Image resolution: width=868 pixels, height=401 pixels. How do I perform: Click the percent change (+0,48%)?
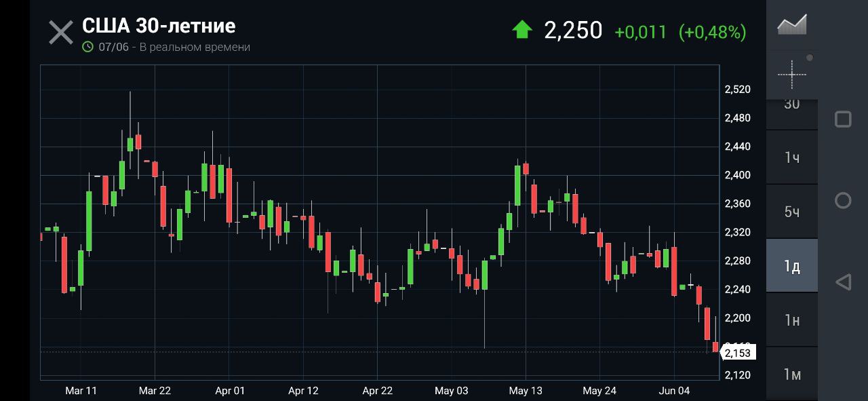[712, 32]
